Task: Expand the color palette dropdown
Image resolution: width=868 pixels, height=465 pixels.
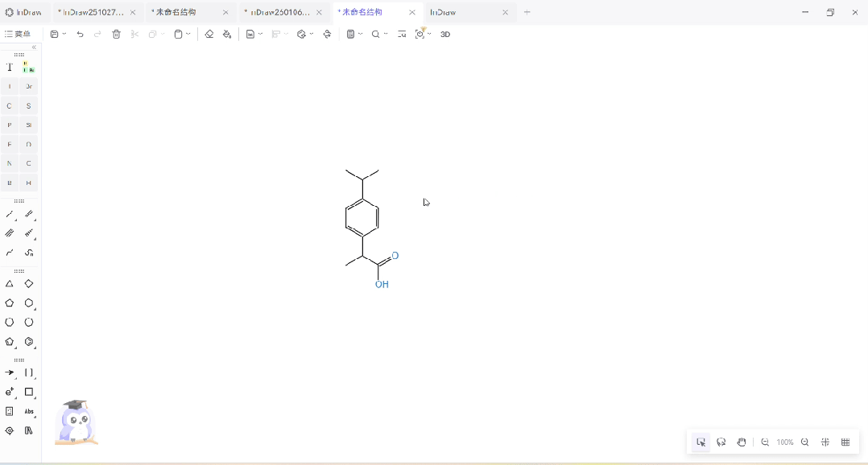Action: pos(312,35)
